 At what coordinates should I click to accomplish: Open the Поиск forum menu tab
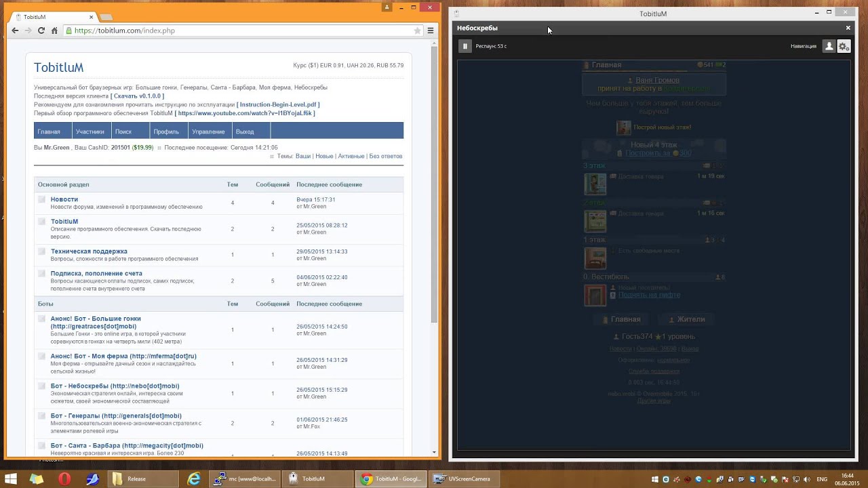pos(123,131)
